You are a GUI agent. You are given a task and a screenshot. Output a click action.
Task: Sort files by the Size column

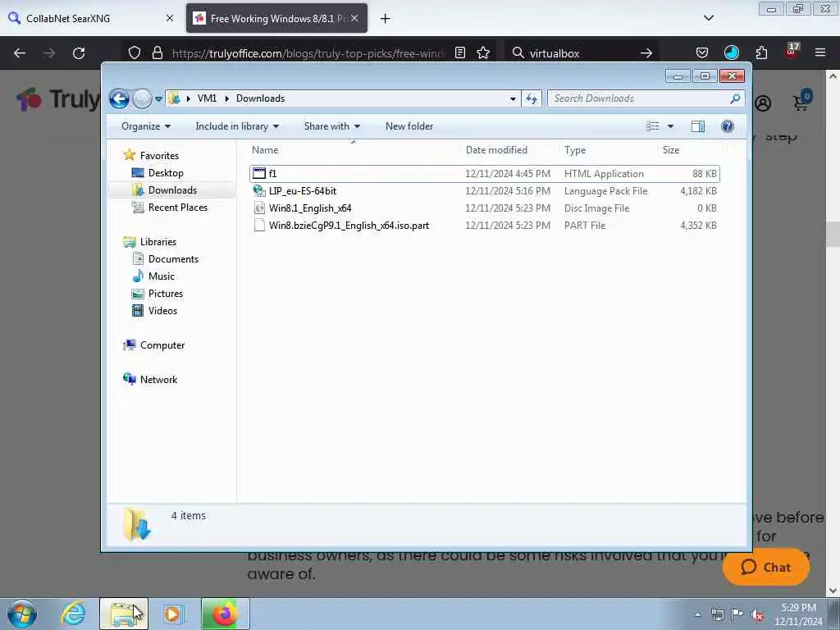coord(689,151)
